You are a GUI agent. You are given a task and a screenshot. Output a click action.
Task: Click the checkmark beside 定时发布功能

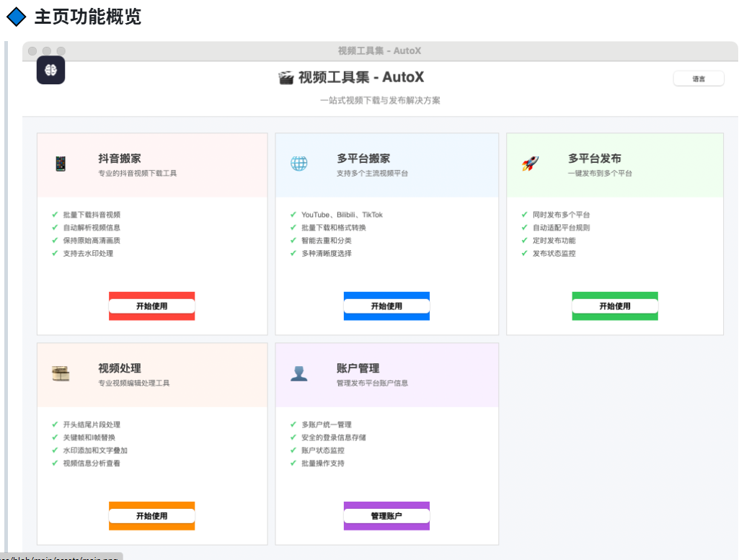tap(524, 241)
